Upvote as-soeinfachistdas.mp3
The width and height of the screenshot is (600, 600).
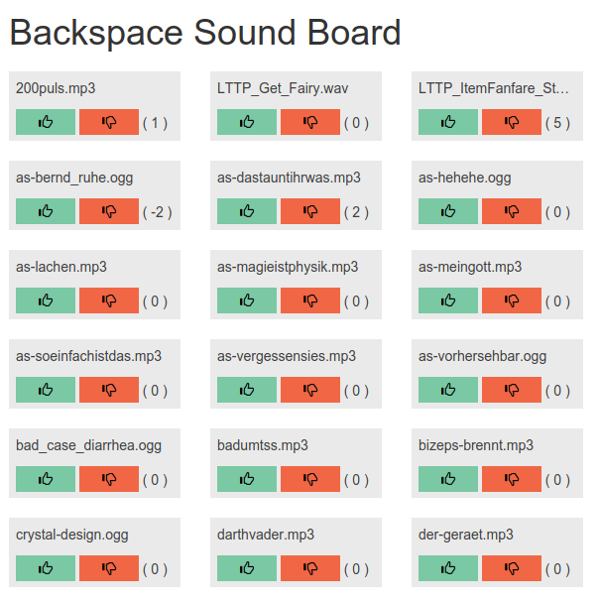[x=46, y=389]
